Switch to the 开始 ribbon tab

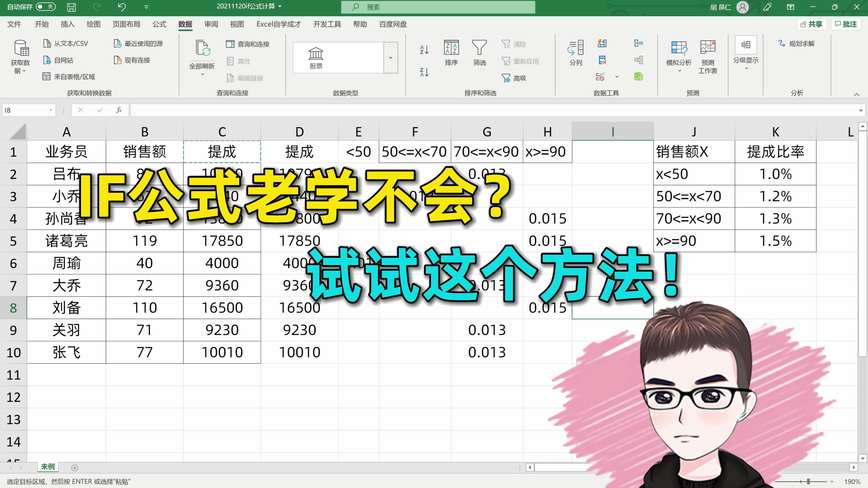pos(42,24)
